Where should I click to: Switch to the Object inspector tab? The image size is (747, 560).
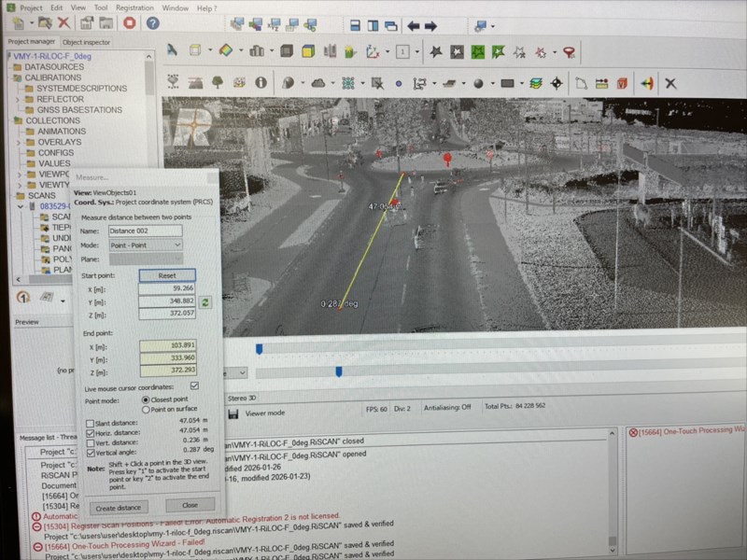coord(86,42)
